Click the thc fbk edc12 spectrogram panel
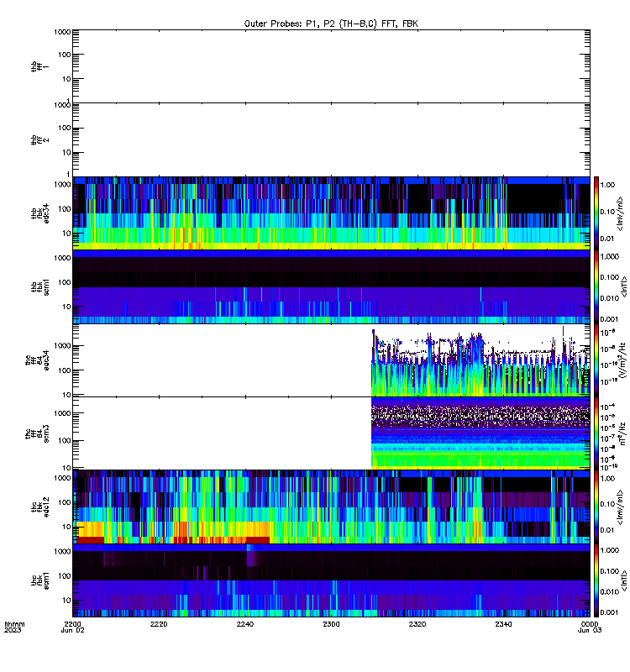 (331, 507)
